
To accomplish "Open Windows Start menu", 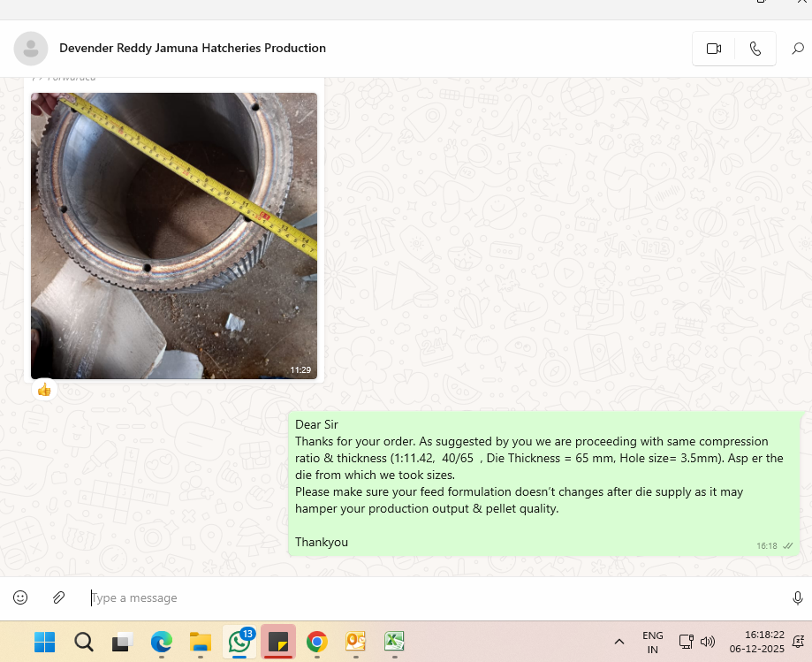I will click(44, 642).
